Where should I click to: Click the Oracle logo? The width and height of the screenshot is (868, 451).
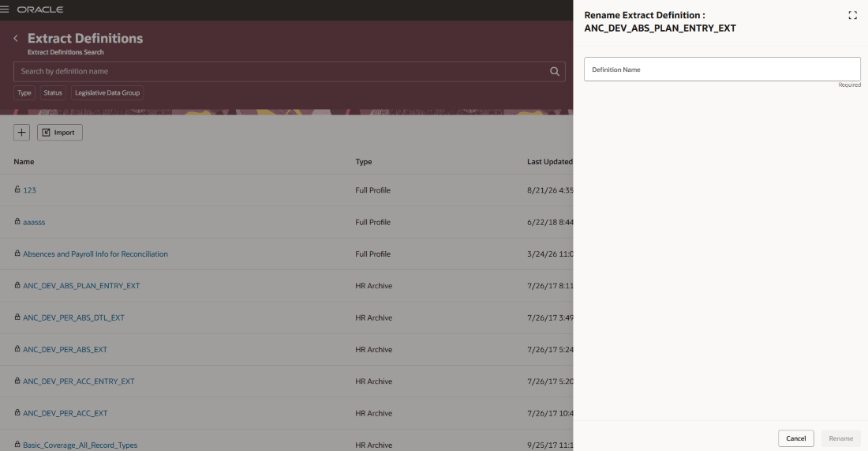coord(40,9)
